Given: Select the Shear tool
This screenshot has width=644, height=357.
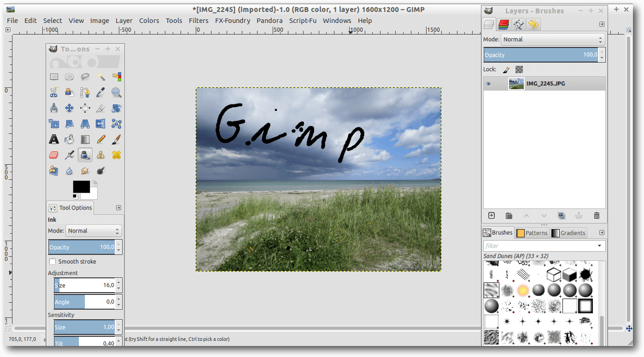Looking at the screenshot, I should pyautogui.click(x=69, y=124).
